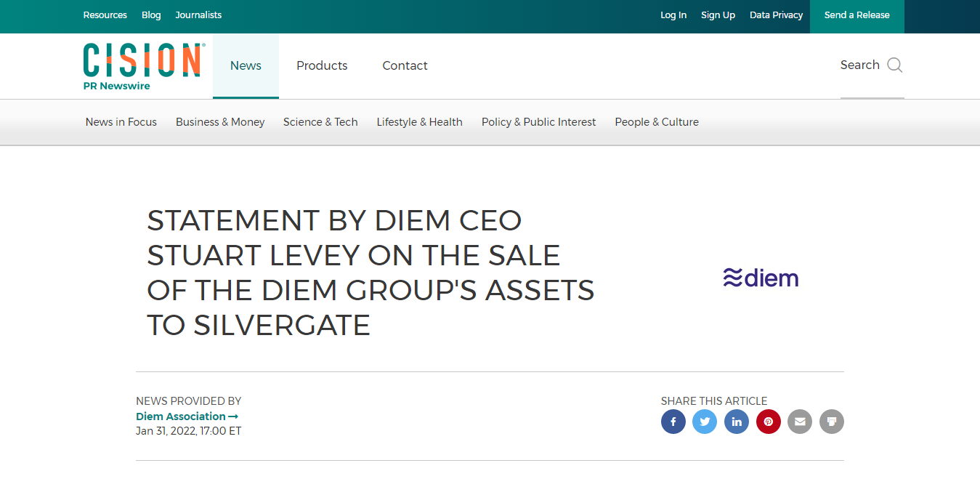The width and height of the screenshot is (980, 479).
Task: Open the Products menu
Action: pos(322,65)
